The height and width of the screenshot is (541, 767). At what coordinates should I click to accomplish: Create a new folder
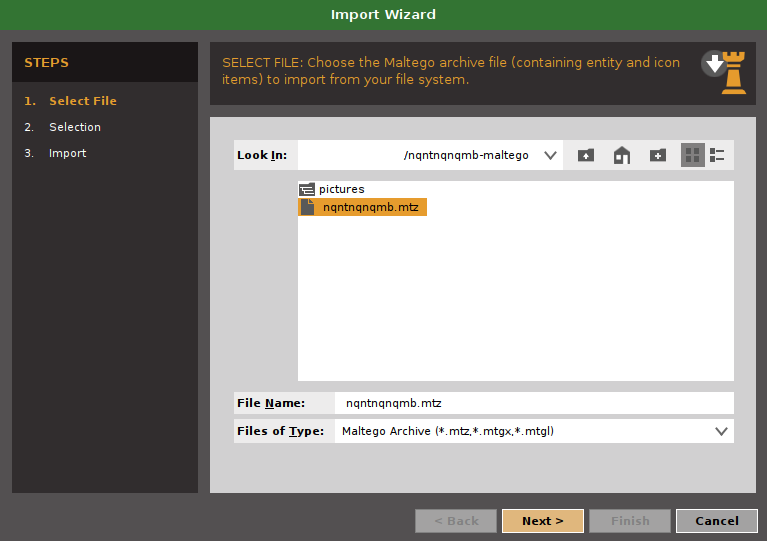657,156
